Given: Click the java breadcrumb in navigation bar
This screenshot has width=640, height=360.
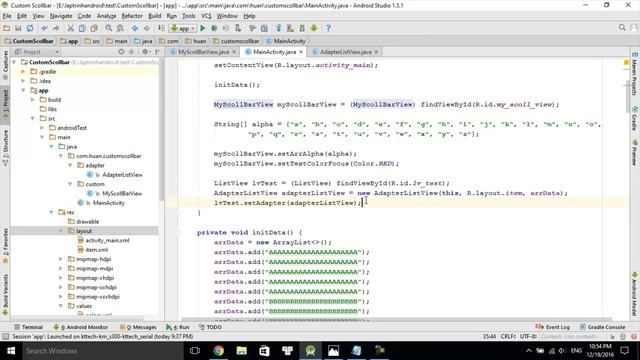Looking at the screenshot, I should coord(143,41).
